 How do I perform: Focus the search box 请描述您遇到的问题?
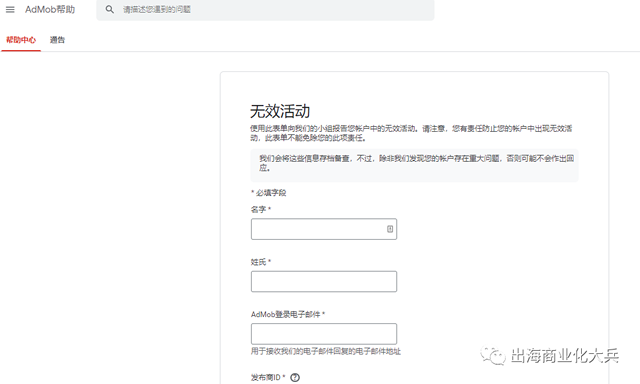(x=265, y=9)
